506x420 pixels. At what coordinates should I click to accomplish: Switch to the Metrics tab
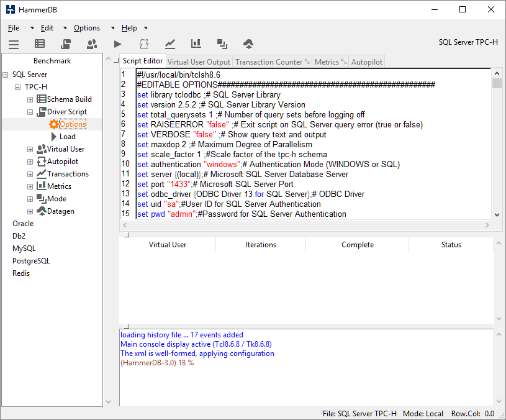pyautogui.click(x=330, y=62)
